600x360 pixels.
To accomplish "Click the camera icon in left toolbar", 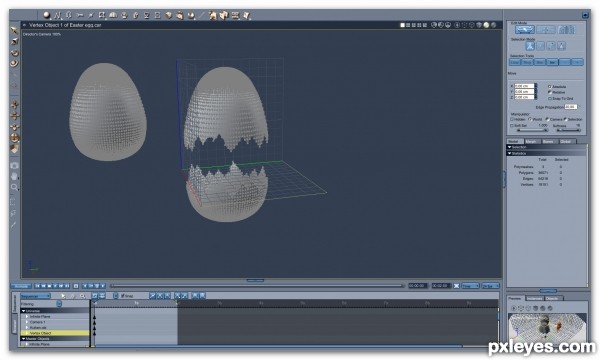I will 14,165.
